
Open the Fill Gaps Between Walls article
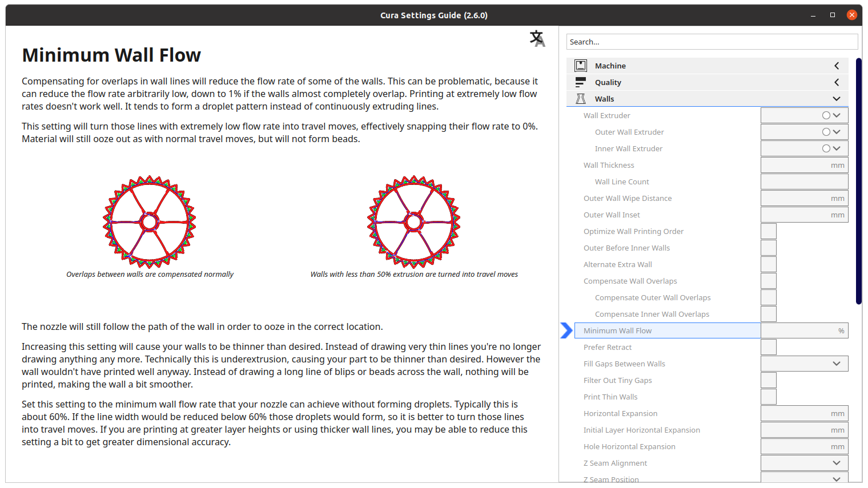[624, 364]
